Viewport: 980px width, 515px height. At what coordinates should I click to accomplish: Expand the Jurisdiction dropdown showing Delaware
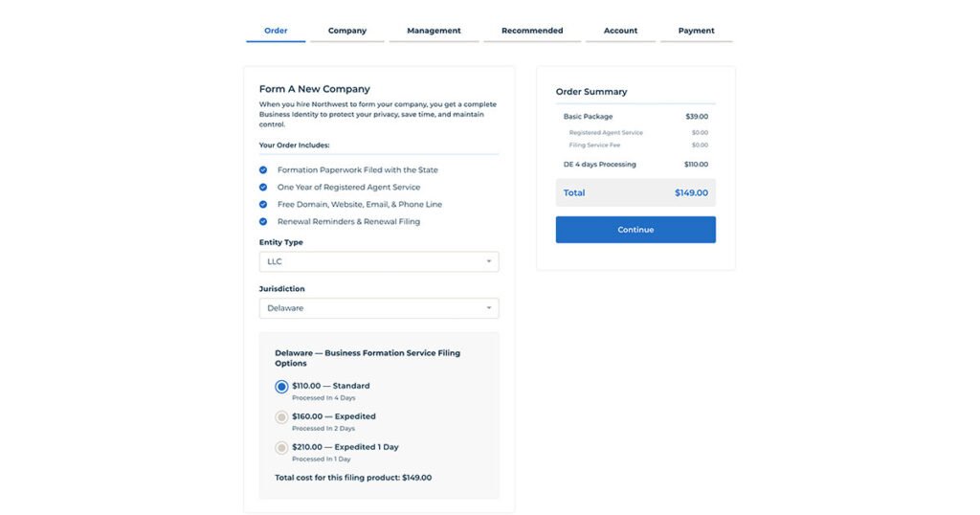[378, 308]
